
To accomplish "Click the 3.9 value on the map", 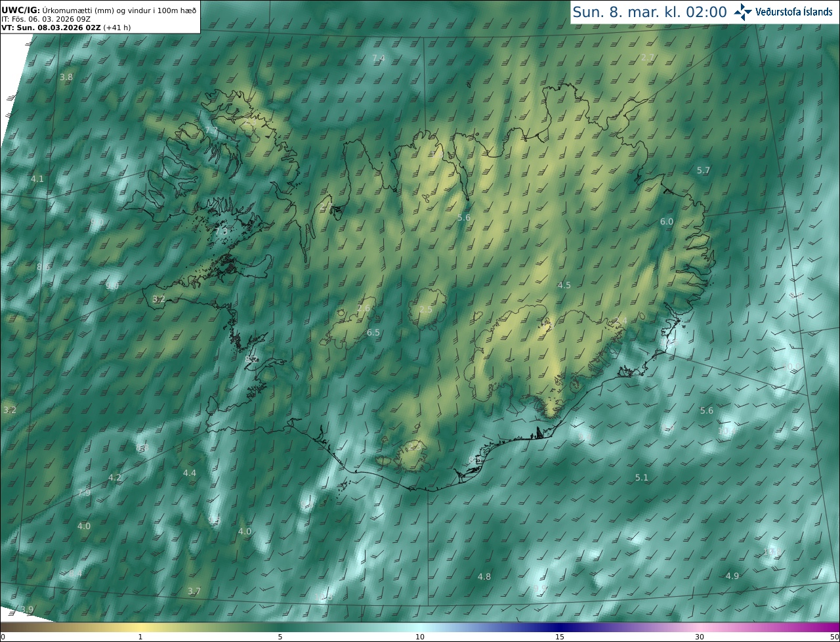I will [27, 610].
